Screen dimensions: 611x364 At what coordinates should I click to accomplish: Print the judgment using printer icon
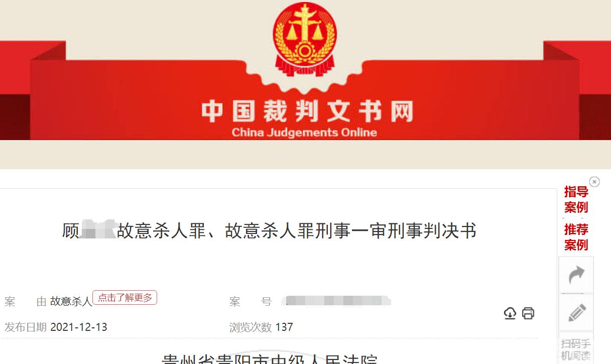tap(528, 313)
